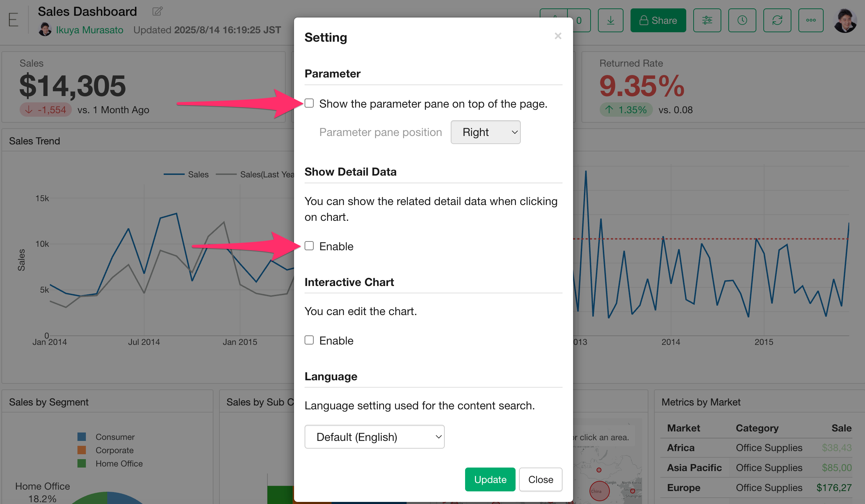Close the Setting dialog with X
The width and height of the screenshot is (865, 504).
click(x=558, y=36)
